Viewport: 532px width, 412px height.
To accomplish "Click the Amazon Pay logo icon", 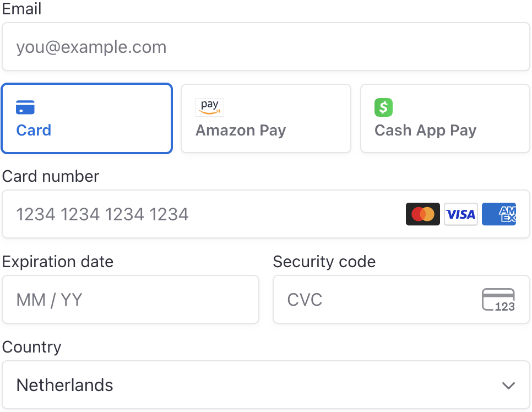I will click(210, 107).
